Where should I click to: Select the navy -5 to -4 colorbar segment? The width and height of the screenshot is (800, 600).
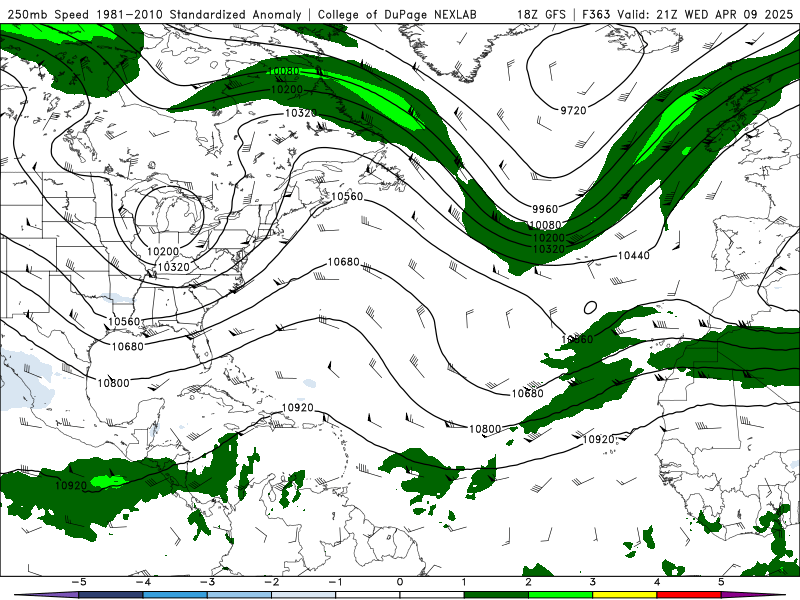click(x=111, y=595)
